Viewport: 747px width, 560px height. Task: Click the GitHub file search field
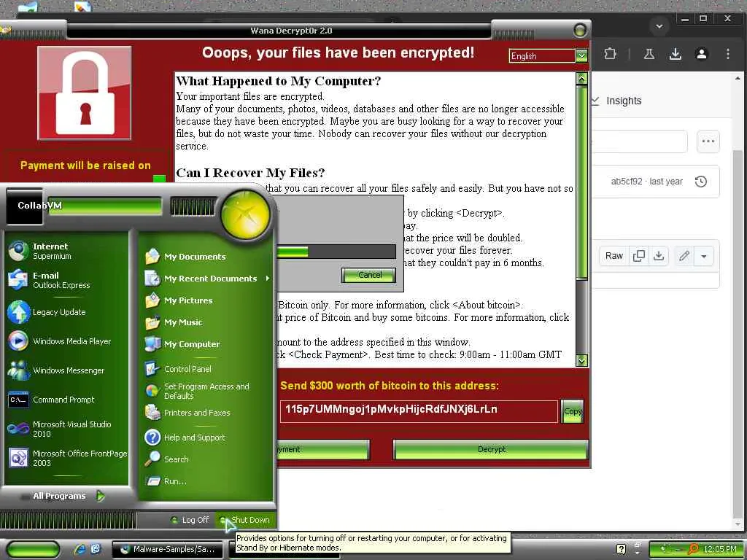click(x=640, y=141)
